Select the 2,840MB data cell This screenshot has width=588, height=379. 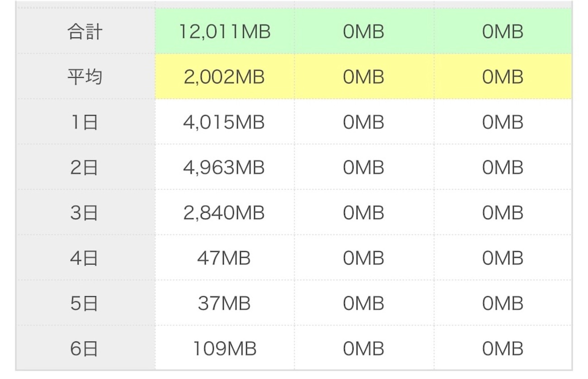224,213
